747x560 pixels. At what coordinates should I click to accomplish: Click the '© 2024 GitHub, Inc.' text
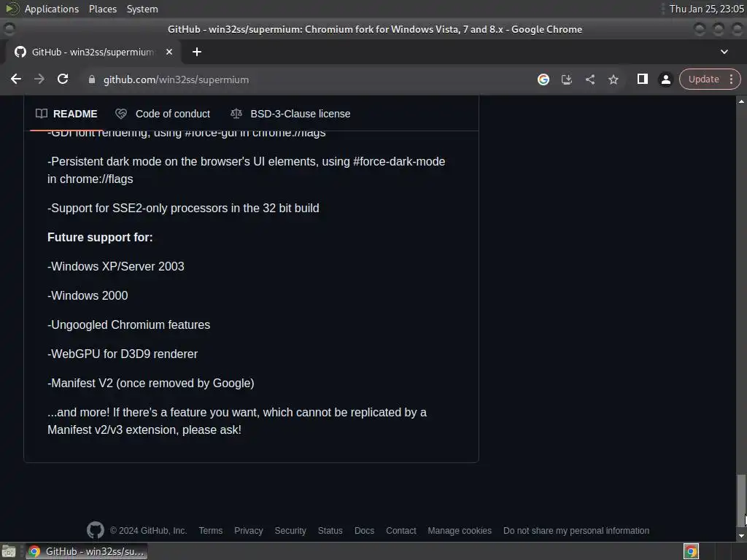[148, 531]
